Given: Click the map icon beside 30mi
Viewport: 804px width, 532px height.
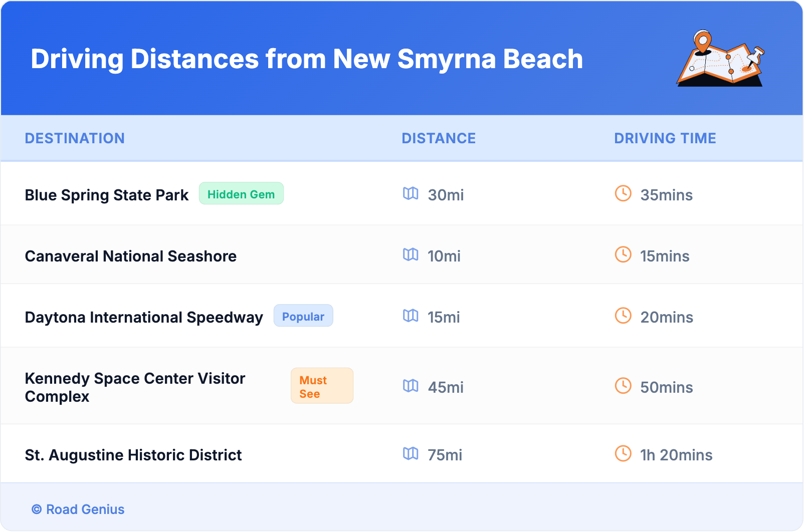Looking at the screenshot, I should click(x=411, y=193).
